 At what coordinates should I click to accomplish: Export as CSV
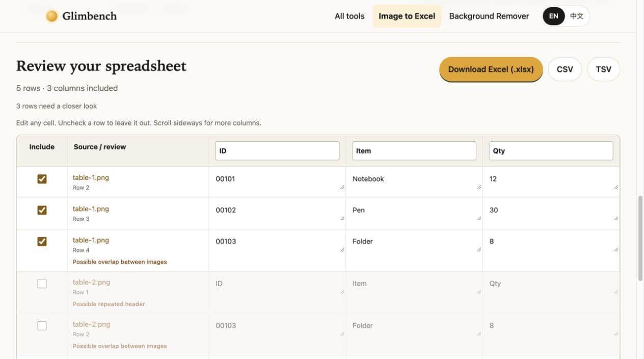pos(565,69)
